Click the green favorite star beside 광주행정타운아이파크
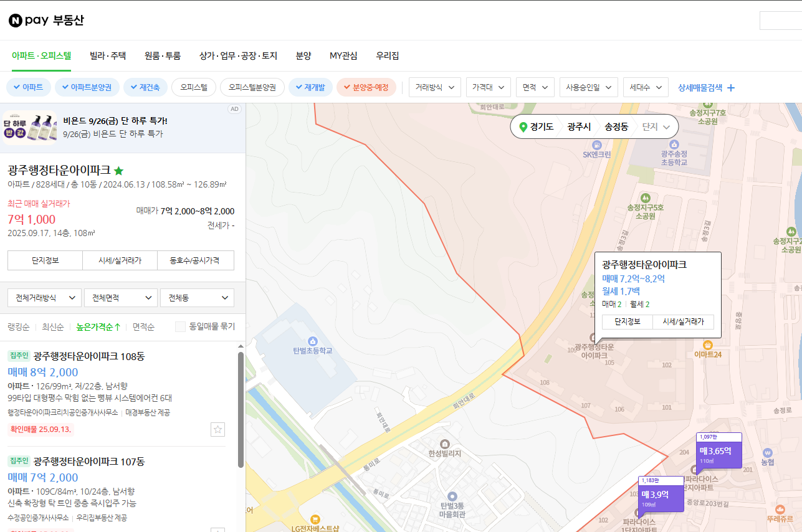802x532 pixels. coord(119,170)
